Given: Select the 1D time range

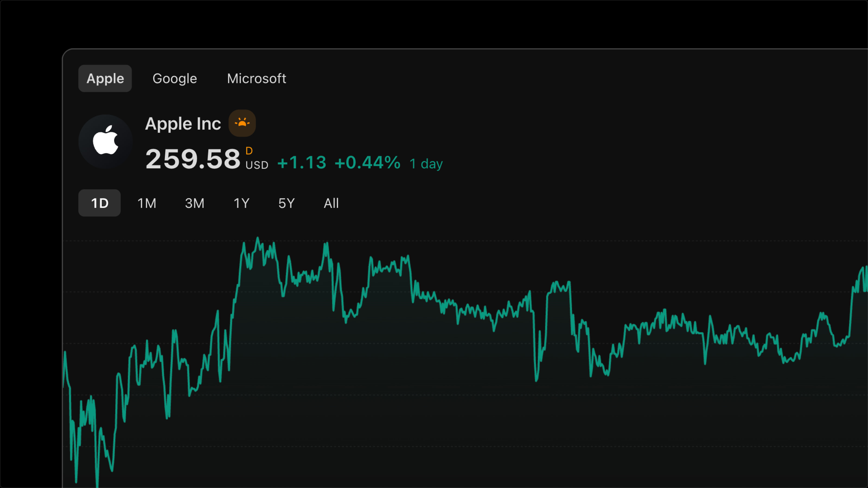Looking at the screenshot, I should pyautogui.click(x=99, y=203).
